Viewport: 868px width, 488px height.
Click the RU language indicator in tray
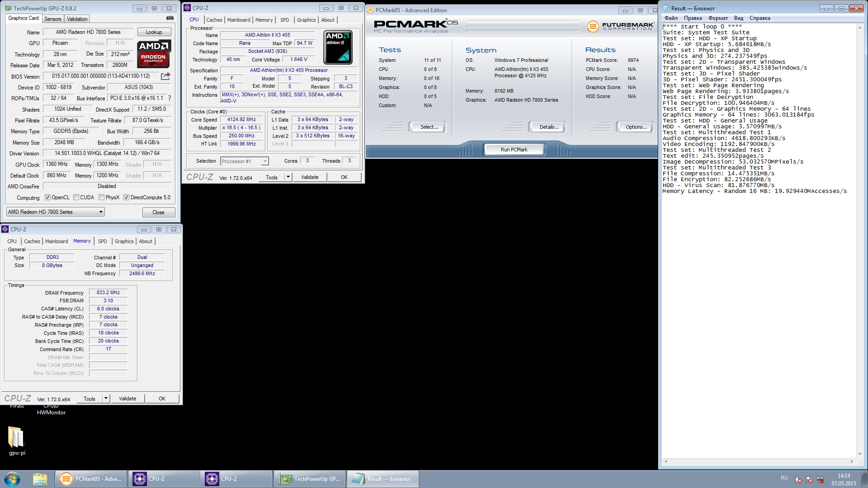(x=784, y=478)
